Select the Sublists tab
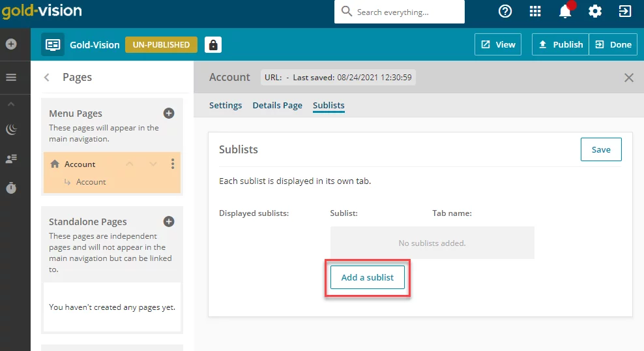This screenshot has height=351, width=644. 329,105
